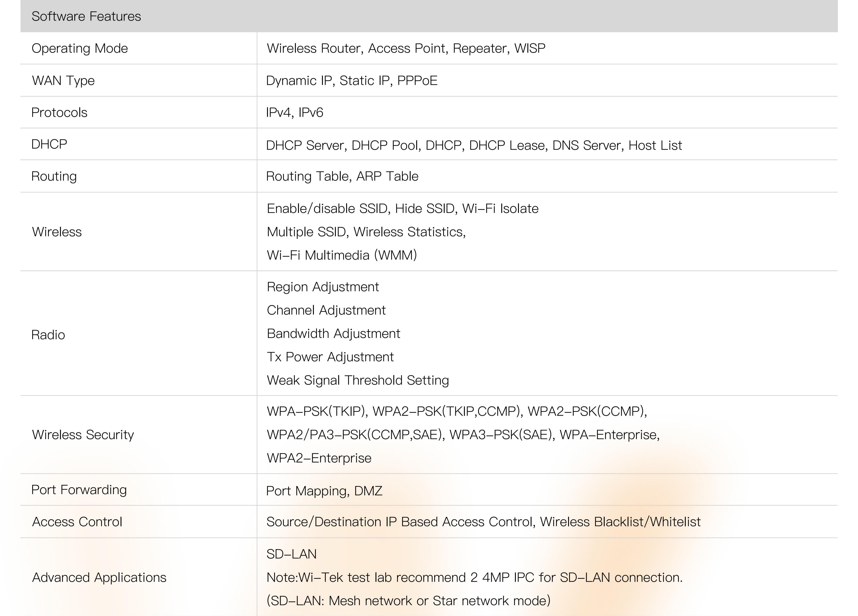858x616 pixels.
Task: Select the Wireless Router, Access Point text
Action: (406, 48)
